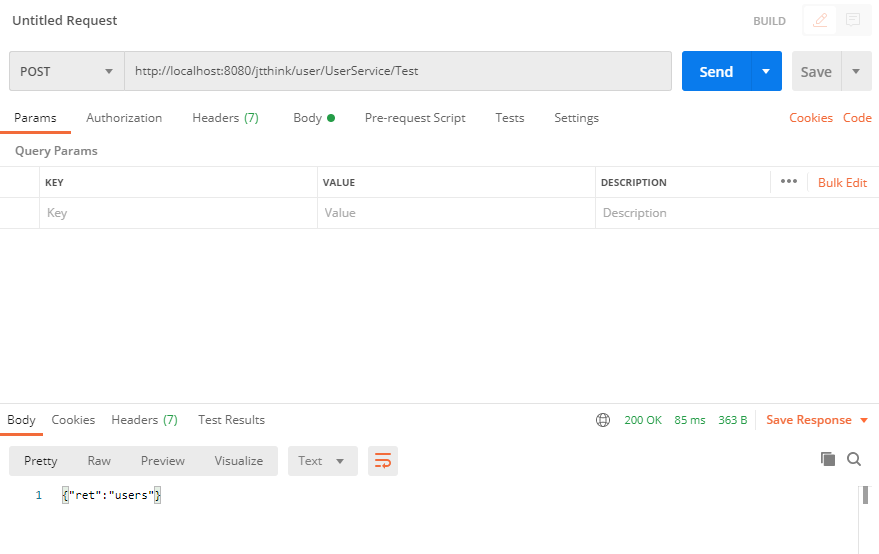Switch to the Raw response view
879x554 pixels.
99,461
